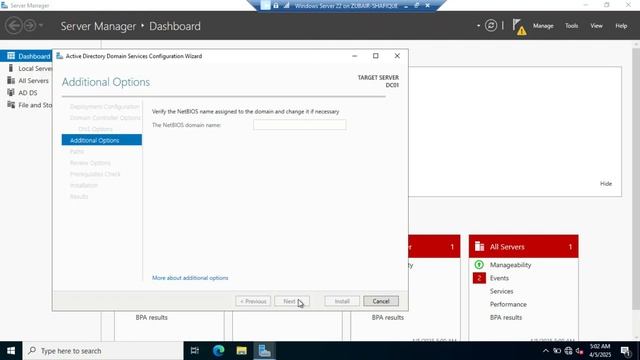Open the All Servers tile header
This screenshot has height=360, width=640.
point(523,247)
